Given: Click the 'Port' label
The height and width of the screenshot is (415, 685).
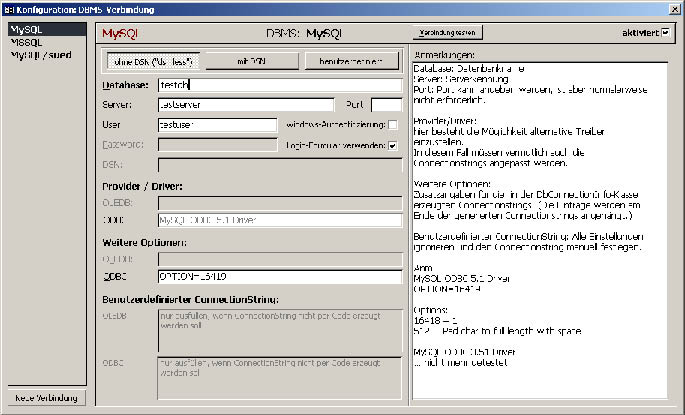Looking at the screenshot, I should click(355, 105).
